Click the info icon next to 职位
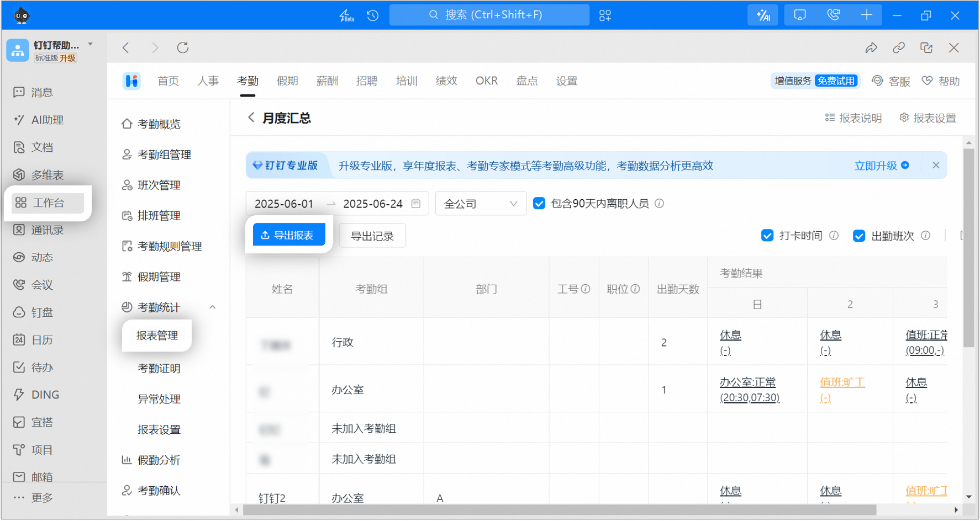This screenshot has height=521, width=980. click(635, 289)
